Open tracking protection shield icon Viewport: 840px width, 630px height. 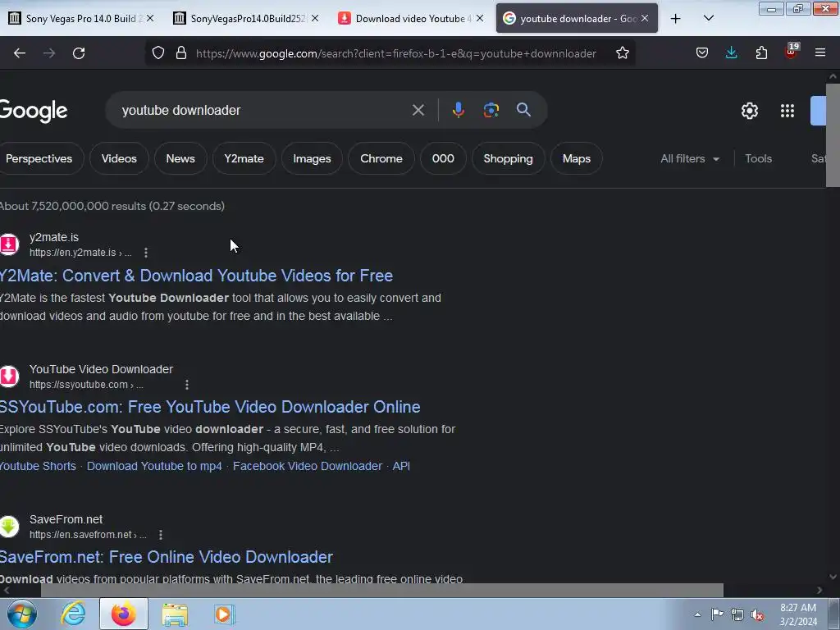[x=158, y=53]
